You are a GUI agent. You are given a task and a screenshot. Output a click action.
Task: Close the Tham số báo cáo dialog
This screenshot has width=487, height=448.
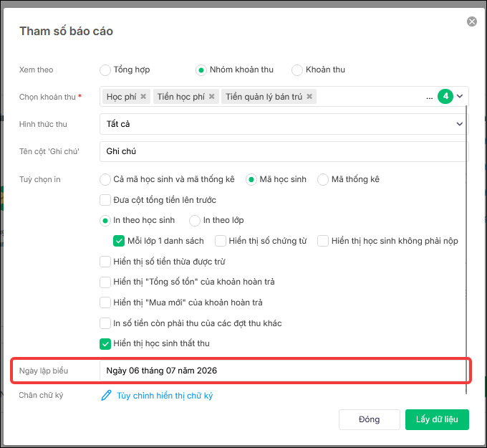[x=472, y=22]
